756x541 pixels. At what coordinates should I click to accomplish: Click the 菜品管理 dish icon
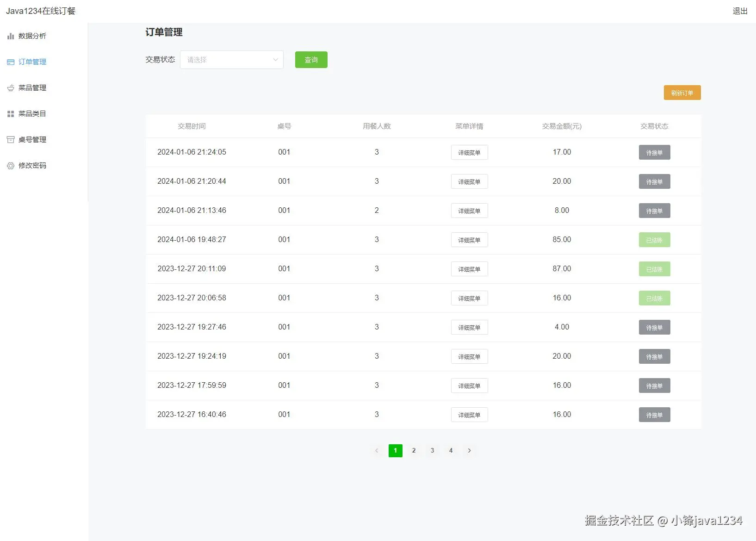click(x=11, y=88)
